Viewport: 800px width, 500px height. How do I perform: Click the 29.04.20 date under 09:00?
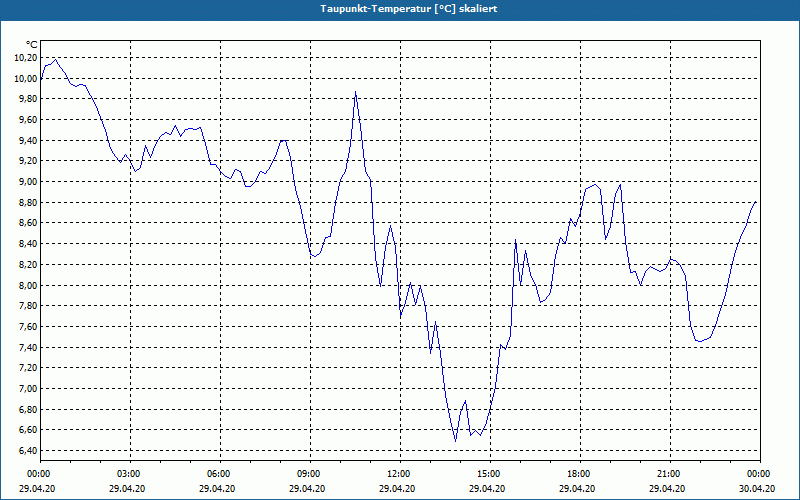(x=307, y=488)
